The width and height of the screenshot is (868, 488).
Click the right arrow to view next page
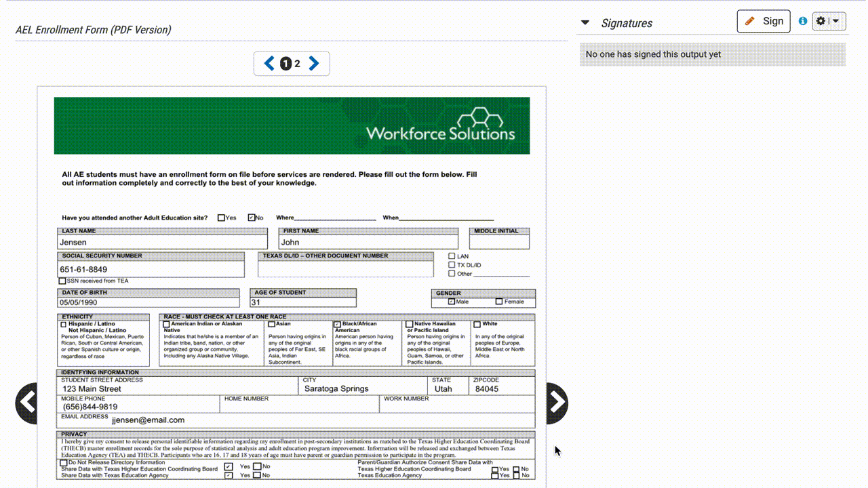tap(313, 63)
